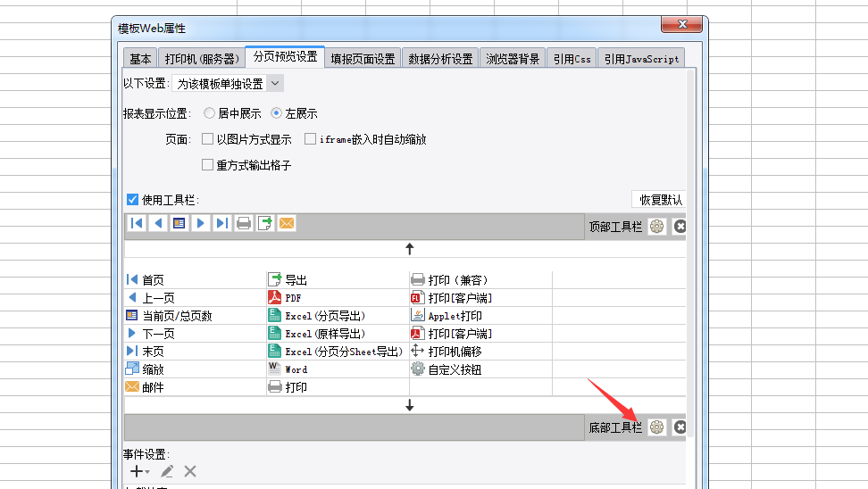Uncheck the 使用工具栏 checkbox
Viewport: 868px width, 489px height.
click(x=132, y=200)
